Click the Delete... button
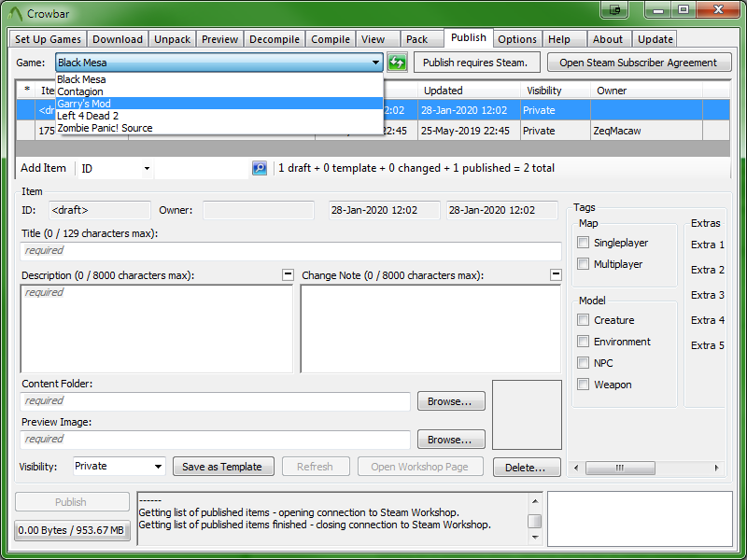The width and height of the screenshot is (747, 560). click(x=527, y=468)
